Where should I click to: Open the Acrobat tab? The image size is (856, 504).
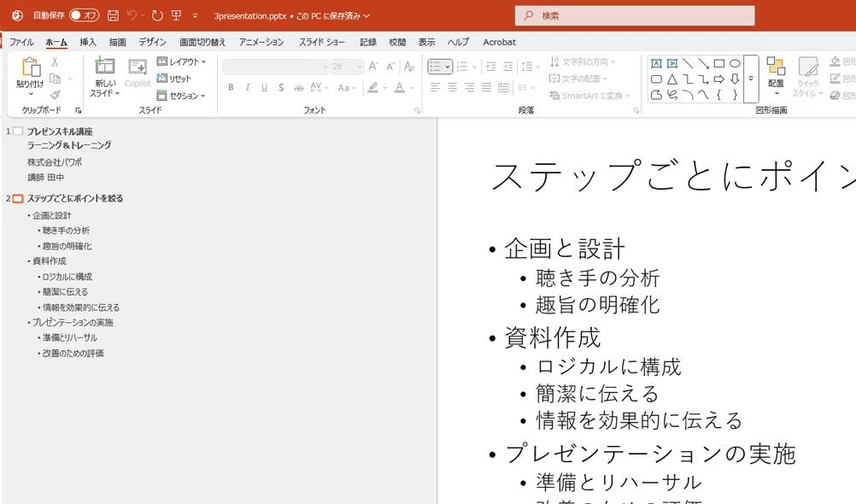[x=499, y=42]
